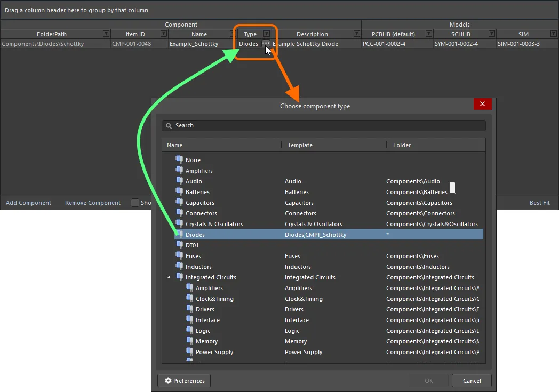Click the Clock&Timing type icon
559x392 pixels.
pos(190,298)
